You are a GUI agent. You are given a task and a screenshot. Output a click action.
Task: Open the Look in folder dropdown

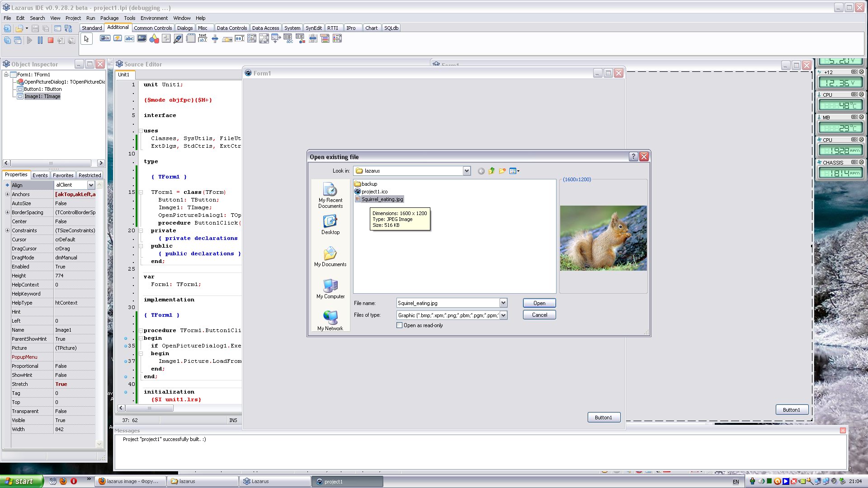coord(467,171)
